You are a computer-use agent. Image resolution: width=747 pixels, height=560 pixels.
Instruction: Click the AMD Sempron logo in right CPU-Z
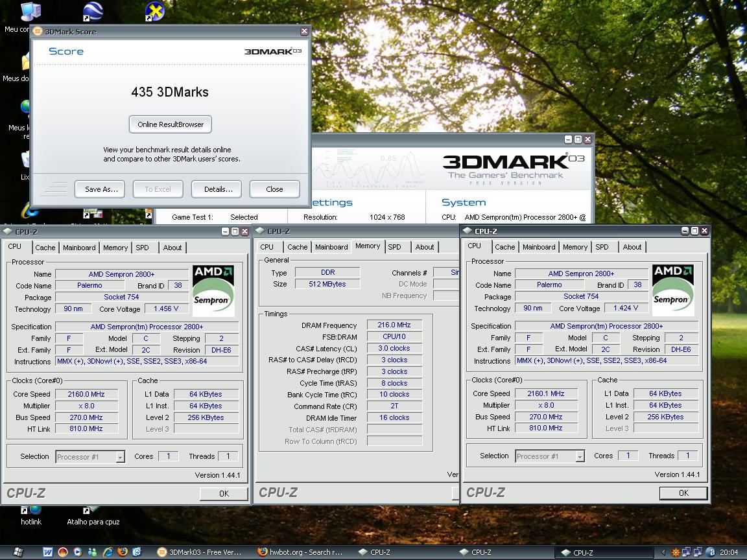[673, 290]
